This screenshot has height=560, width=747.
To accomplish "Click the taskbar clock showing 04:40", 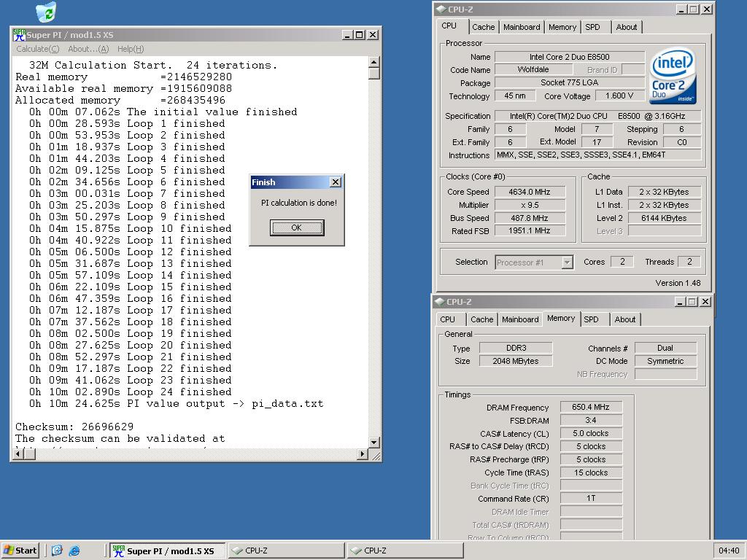I will click(x=729, y=551).
